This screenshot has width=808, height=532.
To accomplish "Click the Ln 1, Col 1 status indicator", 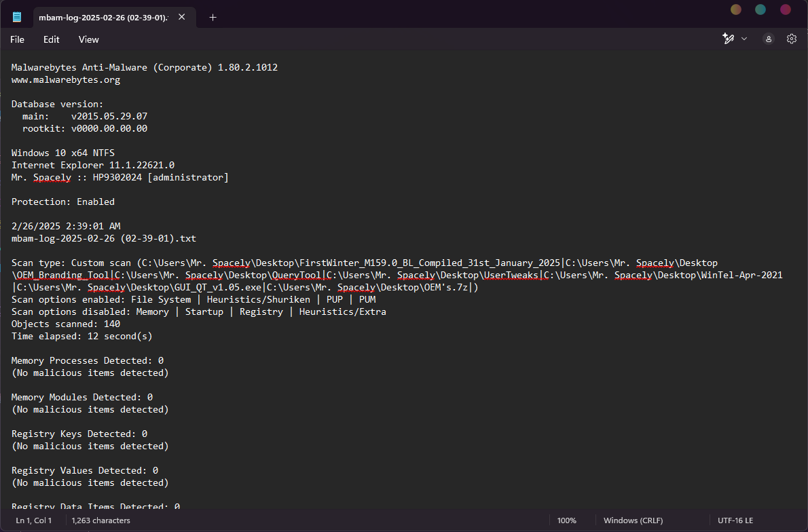I will click(x=33, y=520).
